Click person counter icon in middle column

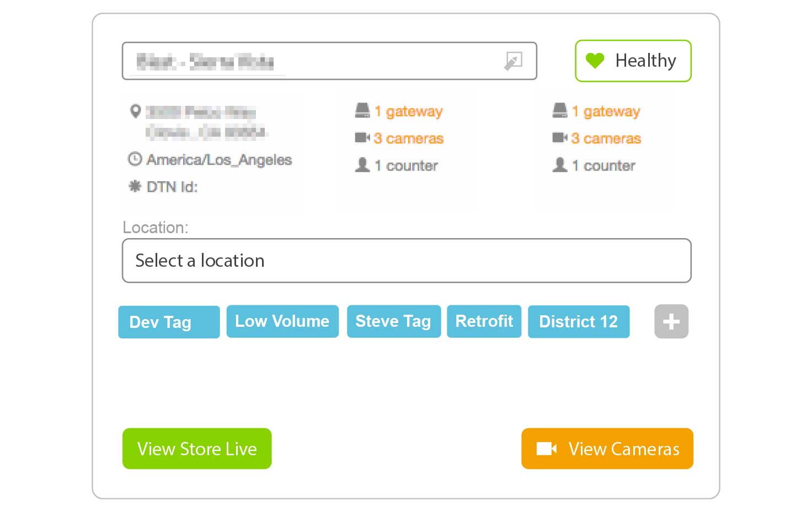[362, 165]
